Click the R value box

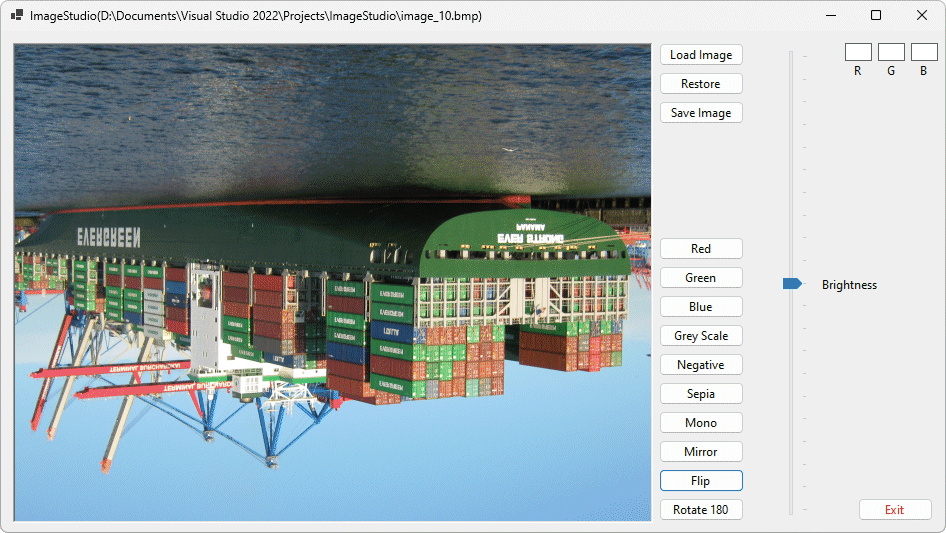(x=858, y=52)
